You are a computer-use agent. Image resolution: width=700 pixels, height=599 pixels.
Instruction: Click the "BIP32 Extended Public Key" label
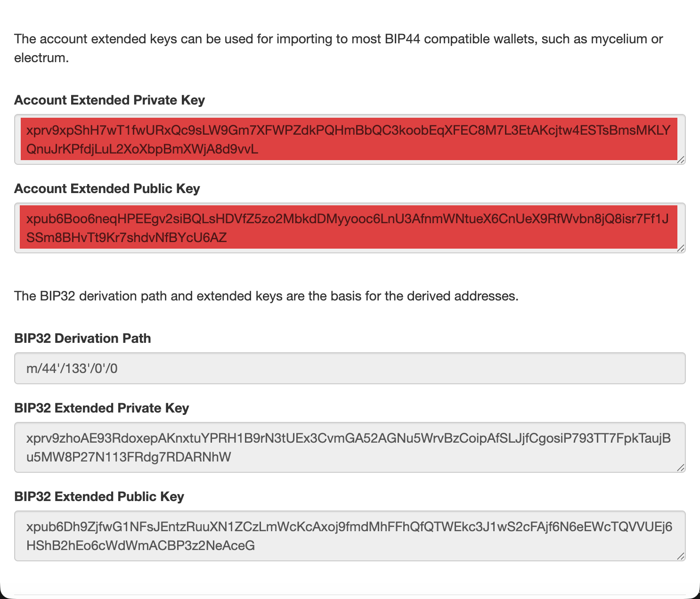[x=99, y=497]
